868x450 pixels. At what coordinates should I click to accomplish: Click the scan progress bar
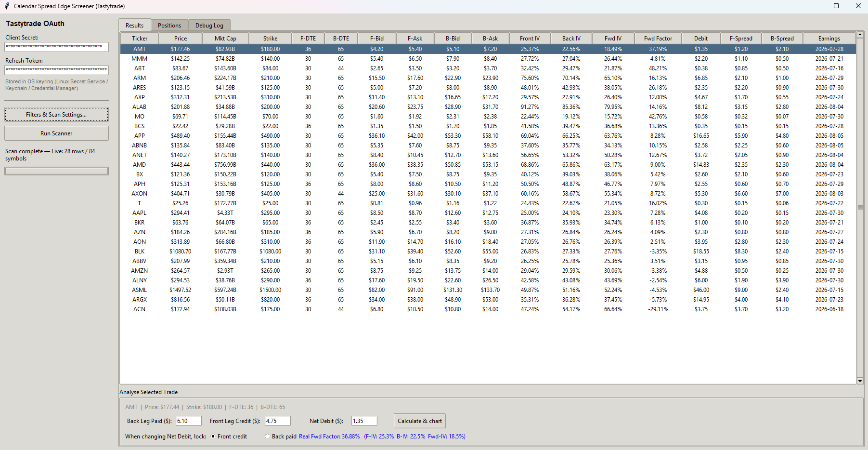[x=56, y=171]
